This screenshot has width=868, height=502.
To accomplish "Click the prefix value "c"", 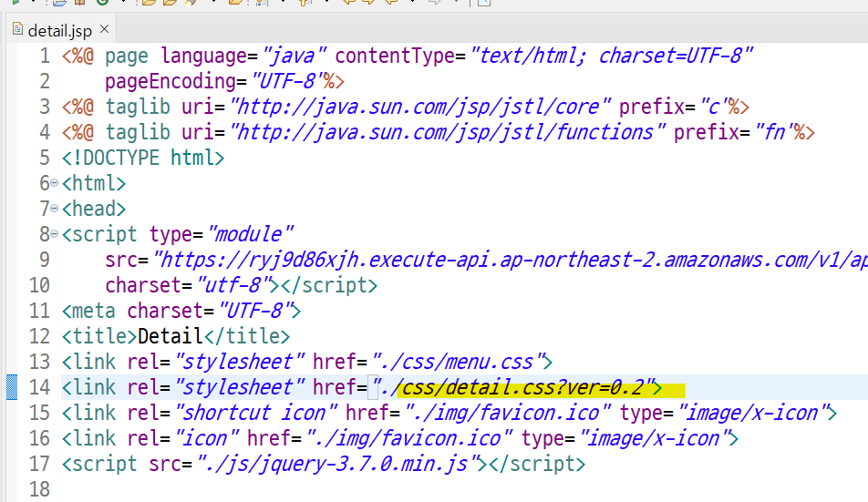I will 714,107.
